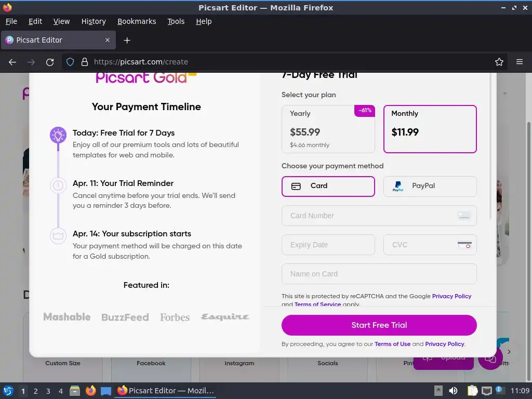Open the start menu bird icon

click(8, 391)
